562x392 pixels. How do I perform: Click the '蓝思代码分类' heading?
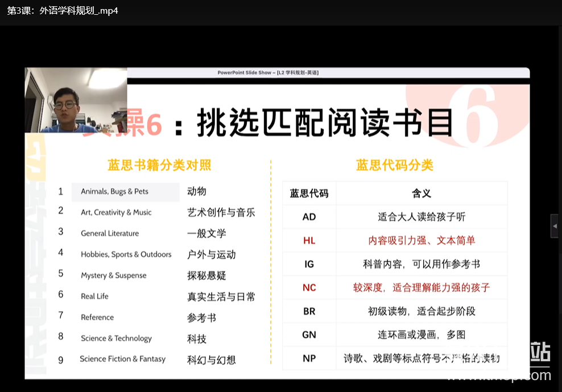click(395, 165)
